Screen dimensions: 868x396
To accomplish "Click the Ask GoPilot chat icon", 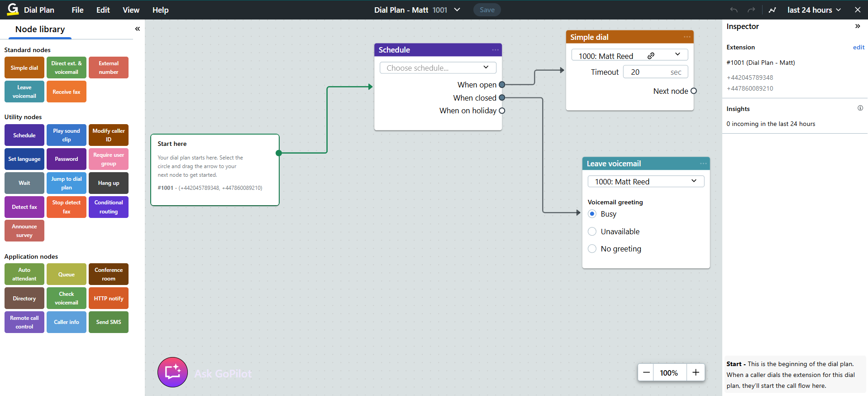I will pos(172,372).
